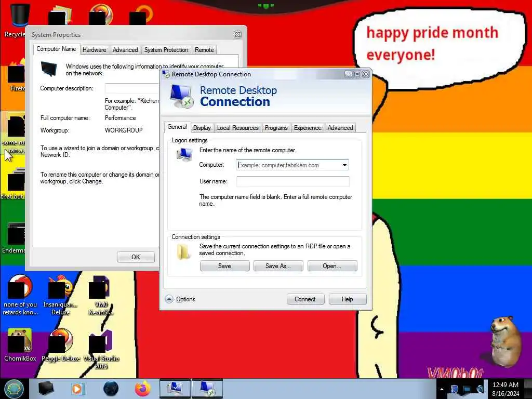Go to the Experience tab
Viewport: 532px width, 399px height.
pyautogui.click(x=308, y=128)
